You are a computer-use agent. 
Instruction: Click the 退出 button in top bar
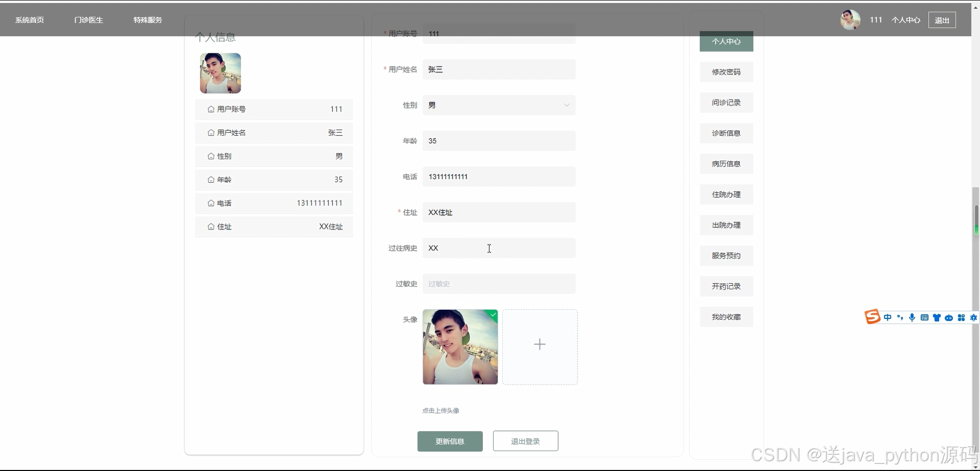(942, 20)
